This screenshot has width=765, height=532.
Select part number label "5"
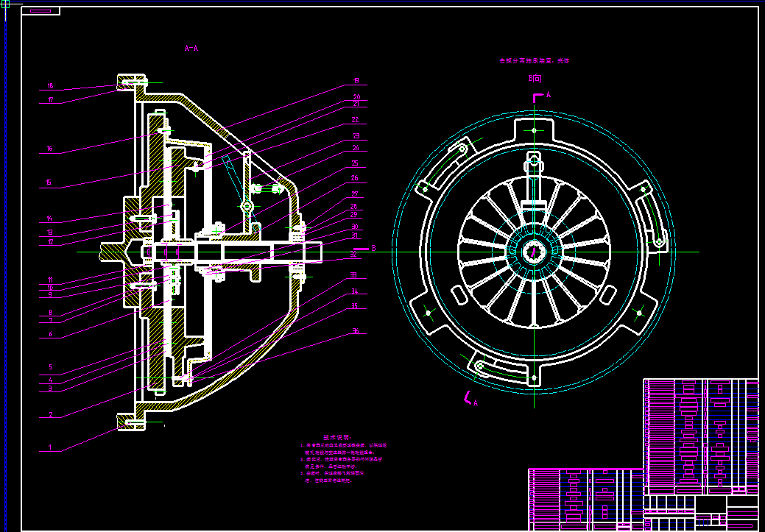50,367
